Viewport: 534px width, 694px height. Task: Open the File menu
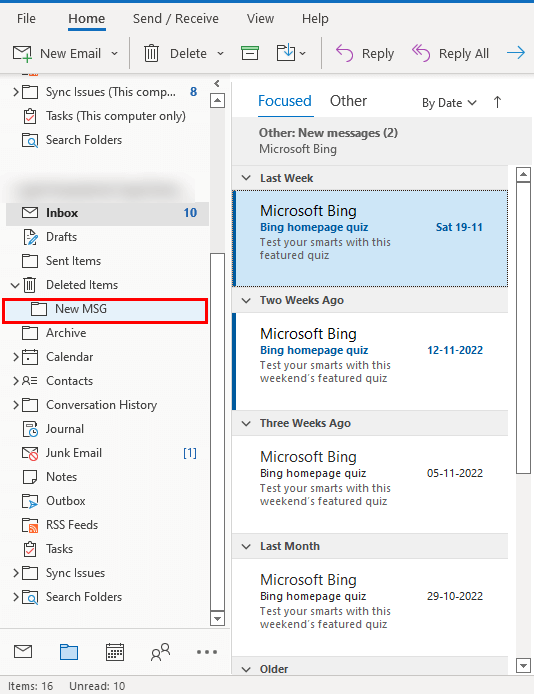tap(26, 19)
